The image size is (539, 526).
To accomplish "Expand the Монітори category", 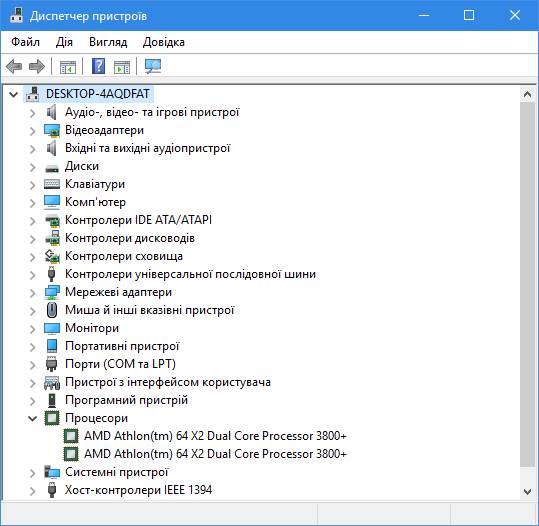I will [x=33, y=329].
